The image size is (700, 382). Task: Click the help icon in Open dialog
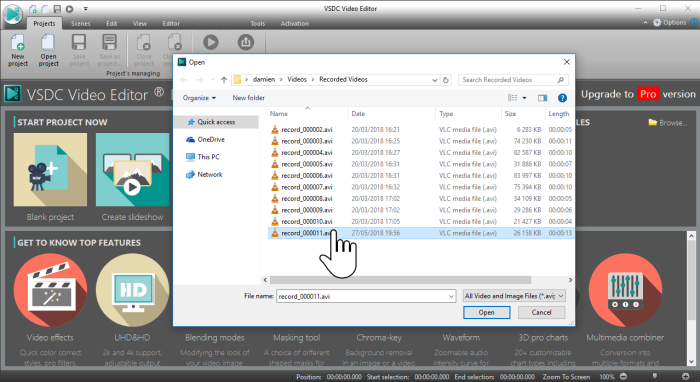click(x=562, y=98)
